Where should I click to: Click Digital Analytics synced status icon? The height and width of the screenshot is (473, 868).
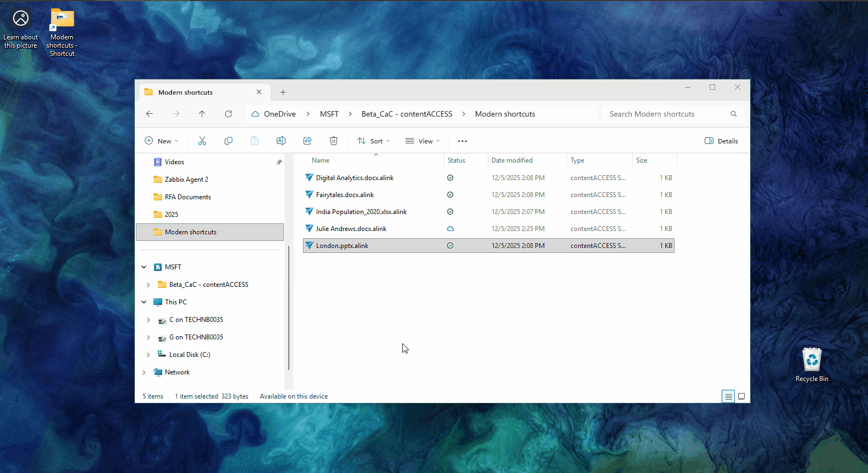(450, 177)
